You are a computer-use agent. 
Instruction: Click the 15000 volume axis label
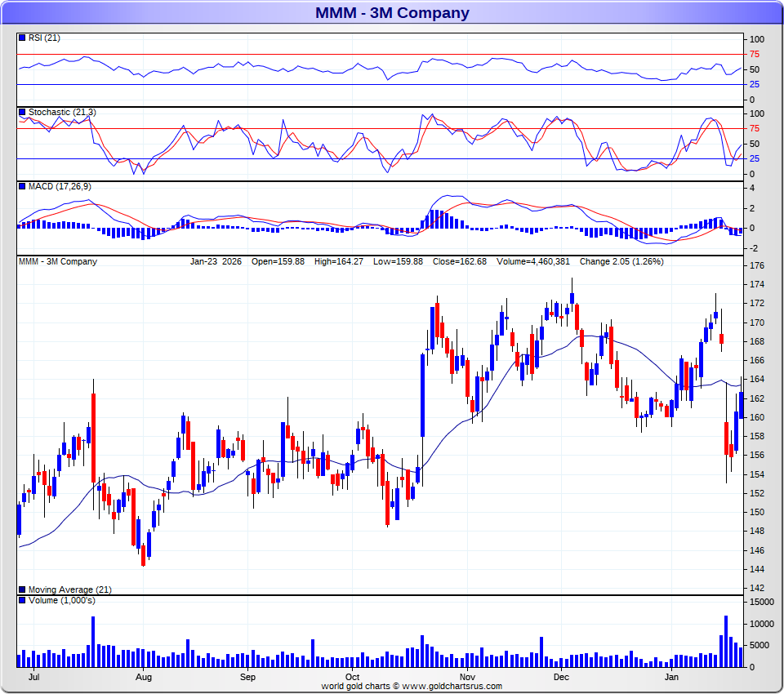click(761, 602)
